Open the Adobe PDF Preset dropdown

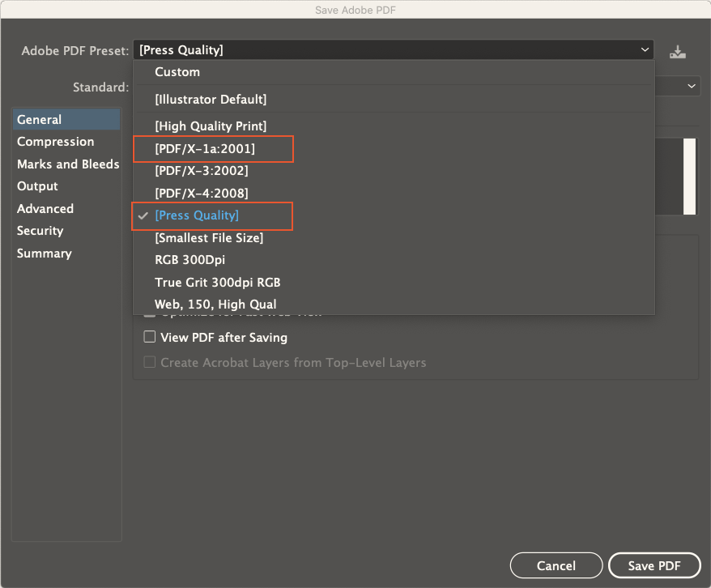[x=393, y=50]
